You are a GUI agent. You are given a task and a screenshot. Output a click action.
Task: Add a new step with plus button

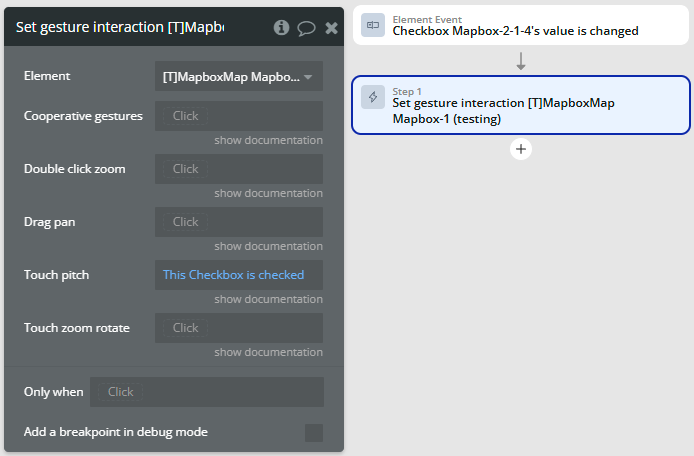[520, 149]
